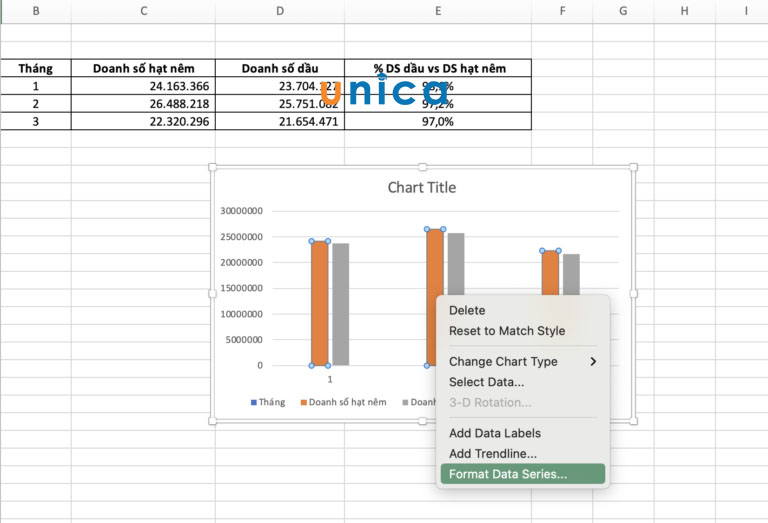The height and width of the screenshot is (523, 768).
Task: Click Tháng legend entry
Action: (267, 402)
